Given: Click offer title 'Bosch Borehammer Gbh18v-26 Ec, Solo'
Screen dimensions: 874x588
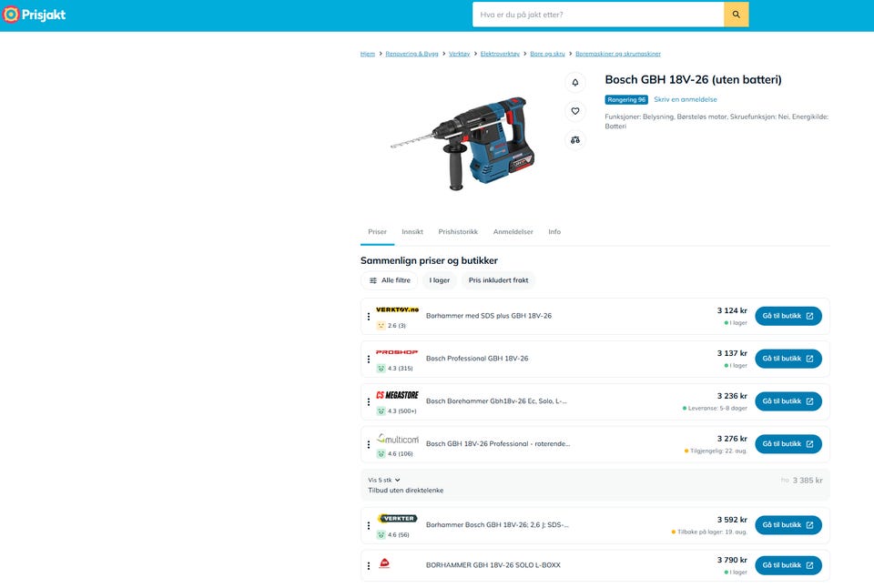Looking at the screenshot, I should coord(497,401).
